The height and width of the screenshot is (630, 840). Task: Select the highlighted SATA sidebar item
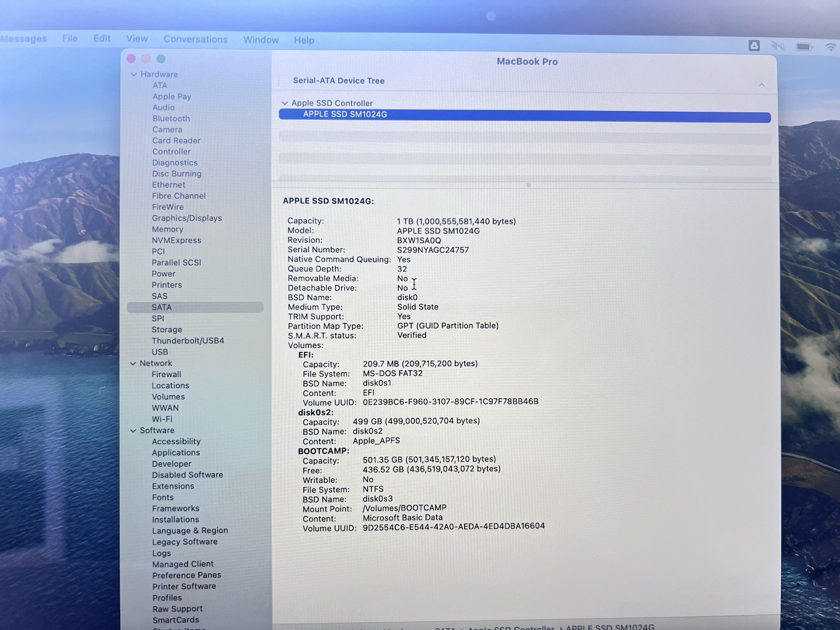tap(195, 308)
